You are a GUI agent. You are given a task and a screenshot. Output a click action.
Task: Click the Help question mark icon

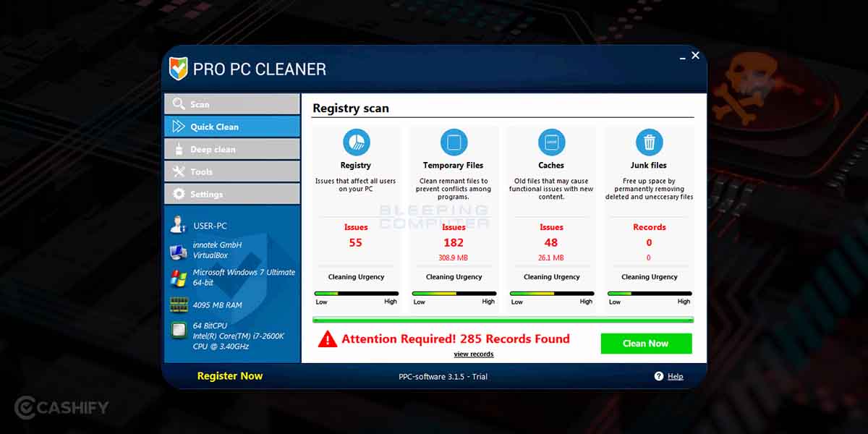tap(658, 376)
